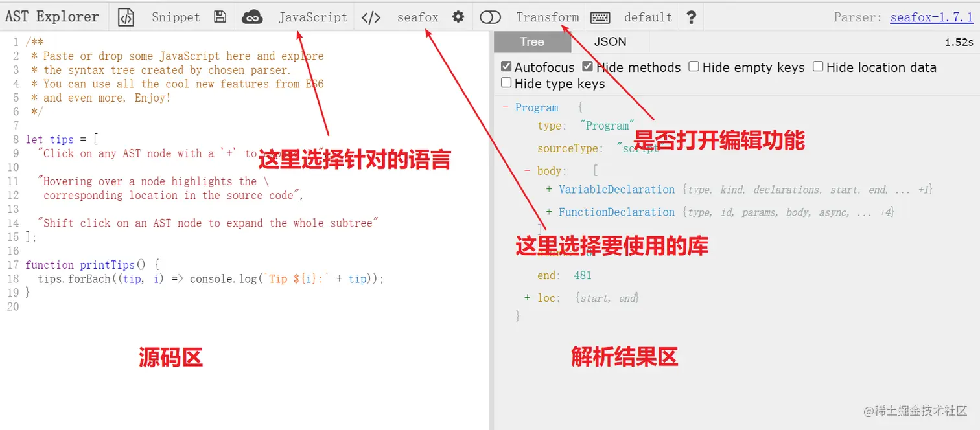Enable Hide empty keys checkbox
This screenshot has height=430, width=980.
(694, 67)
